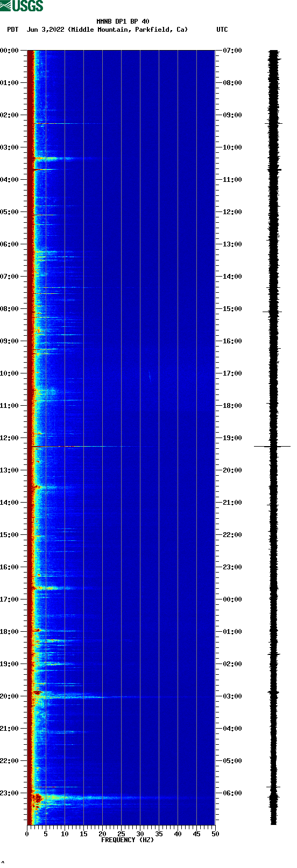The height and width of the screenshot is (868, 297).
Task: Click the 21:00 PDT time label
Action: (x=10, y=729)
